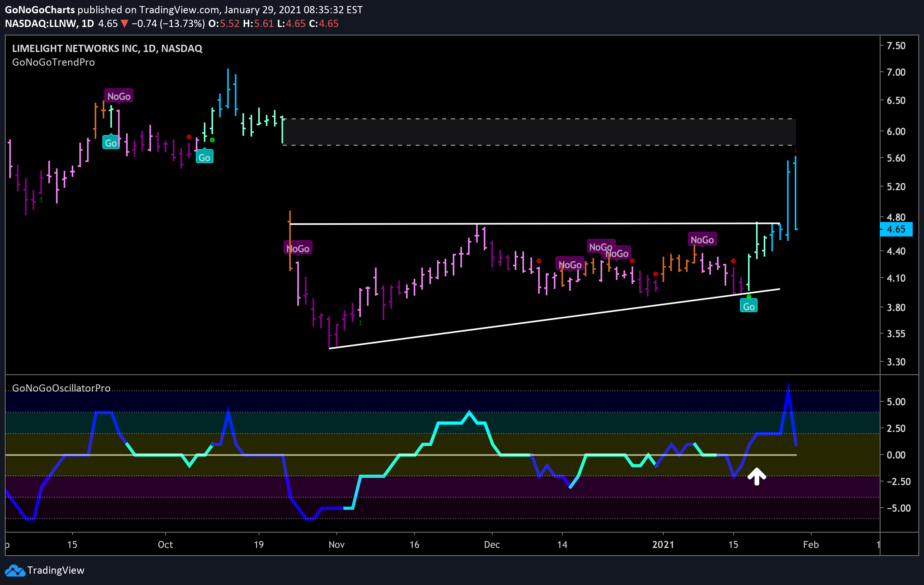Click the TradingView wordmark beside the logo
Image resolution: width=924 pixels, height=585 pixels.
pyautogui.click(x=56, y=570)
